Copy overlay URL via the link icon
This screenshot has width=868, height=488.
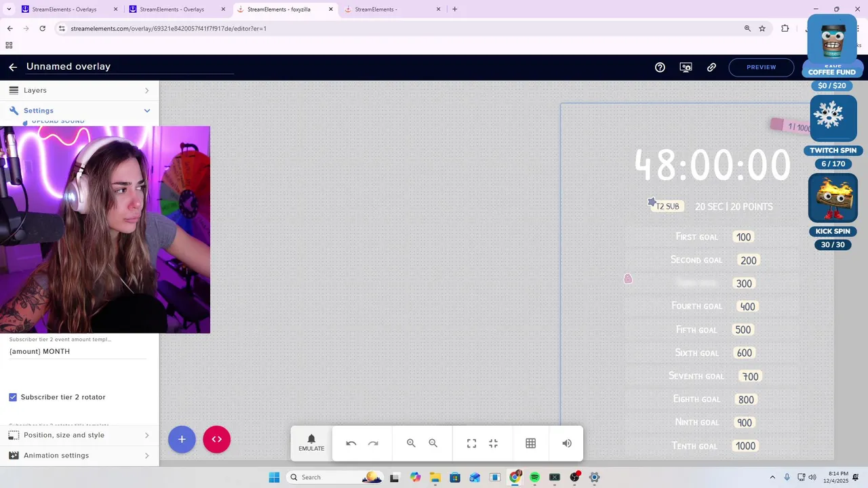coord(711,67)
